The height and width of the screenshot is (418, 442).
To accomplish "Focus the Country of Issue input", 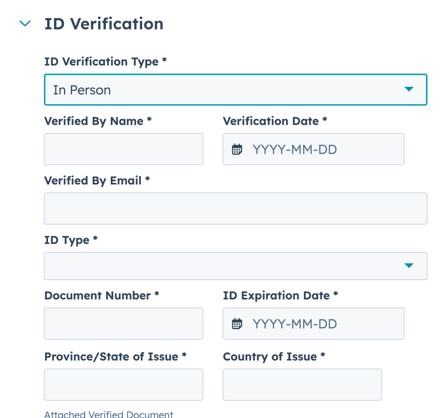I will pyautogui.click(x=302, y=384).
